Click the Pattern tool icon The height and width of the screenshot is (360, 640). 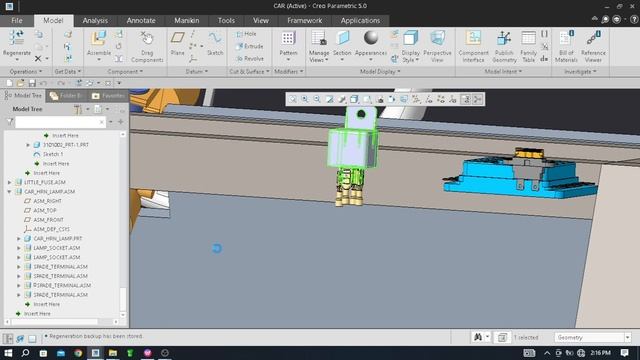(x=288, y=38)
